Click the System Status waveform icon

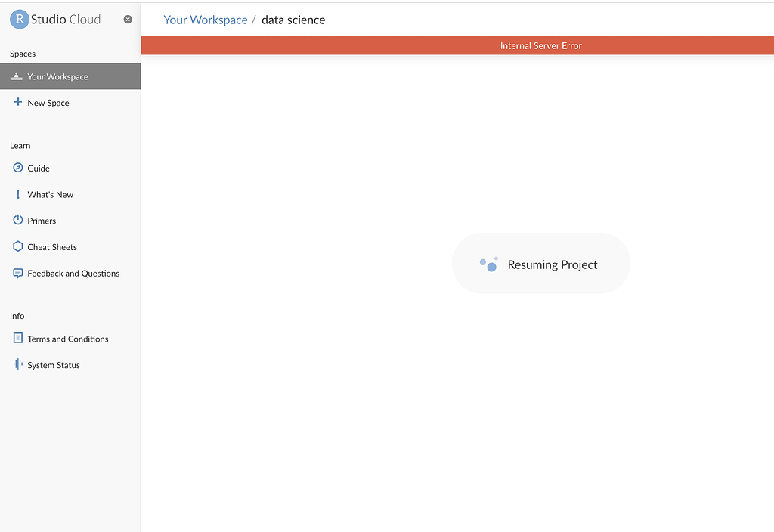[x=18, y=364]
